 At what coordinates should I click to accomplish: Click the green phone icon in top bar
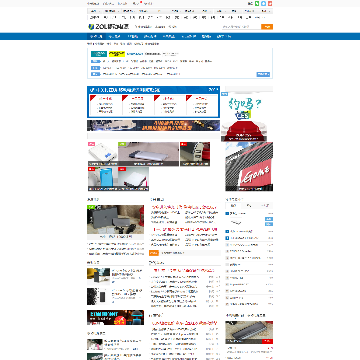point(257,3)
